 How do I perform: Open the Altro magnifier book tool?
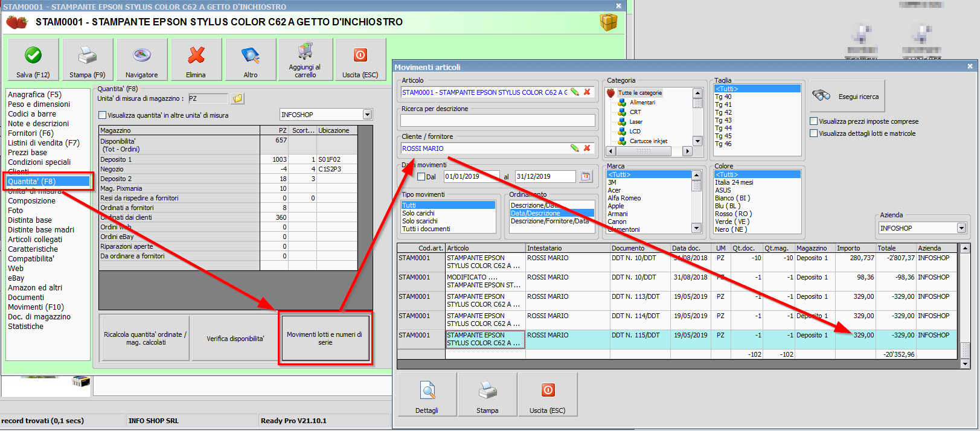tap(251, 59)
